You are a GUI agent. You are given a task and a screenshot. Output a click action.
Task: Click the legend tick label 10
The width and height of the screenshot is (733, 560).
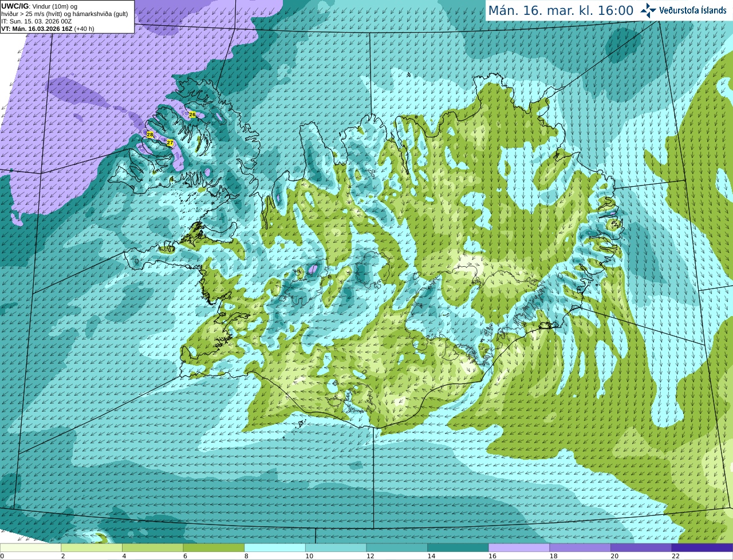(309, 556)
